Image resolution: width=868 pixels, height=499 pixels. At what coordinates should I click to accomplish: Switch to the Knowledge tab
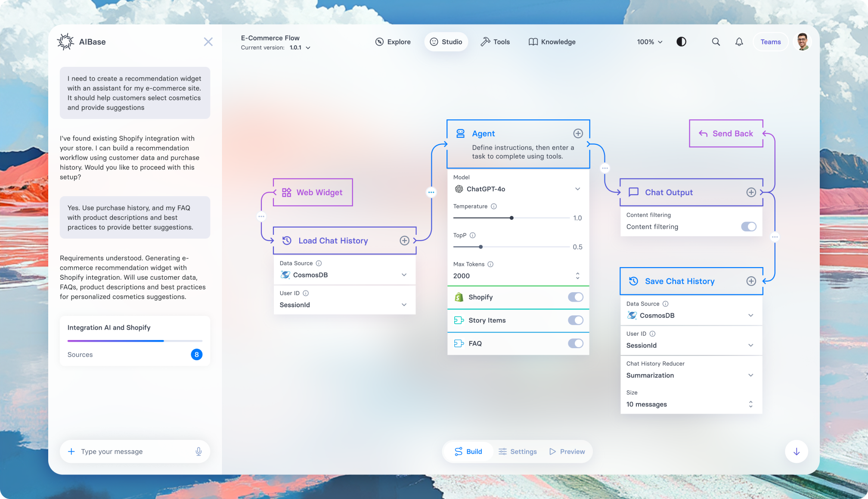(x=552, y=42)
